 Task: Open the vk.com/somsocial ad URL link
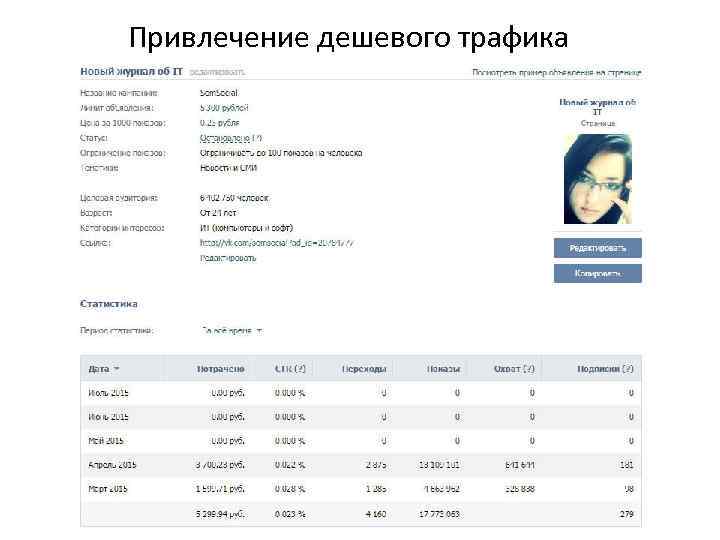(277, 243)
